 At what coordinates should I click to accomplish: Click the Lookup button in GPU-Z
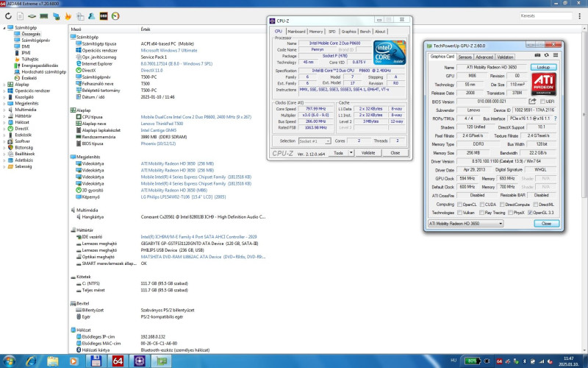point(543,67)
